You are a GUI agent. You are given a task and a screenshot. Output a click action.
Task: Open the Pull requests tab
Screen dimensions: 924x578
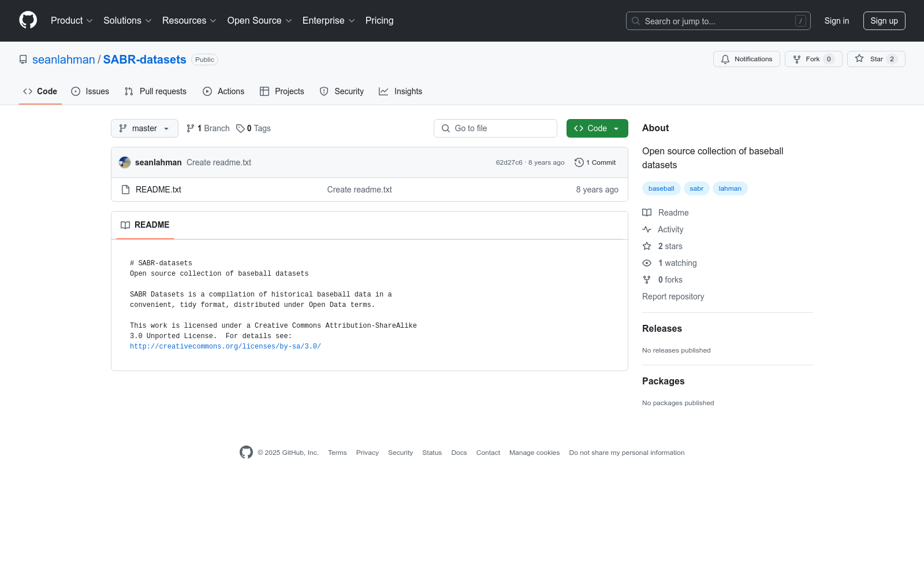[155, 91]
